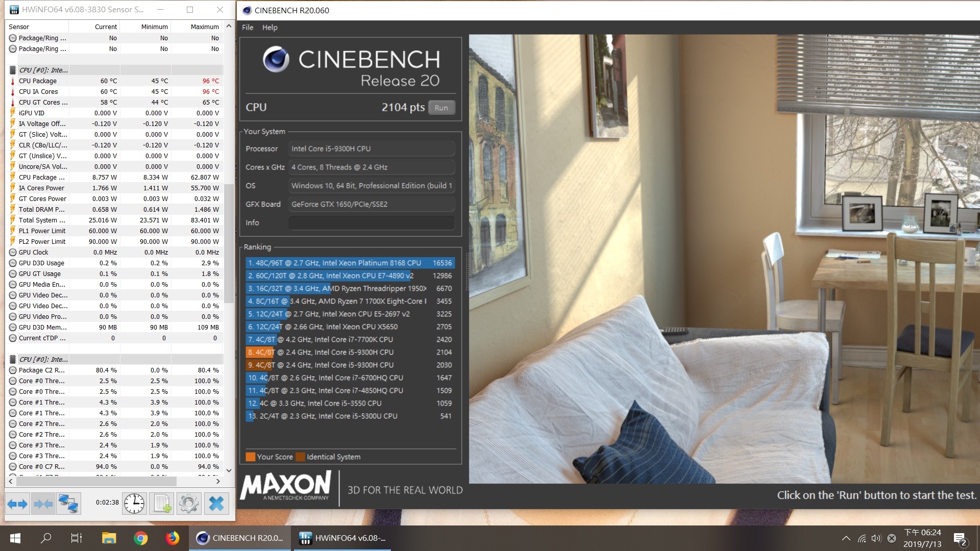The image size is (980, 551).
Task: Click the Maximum column header
Action: pyautogui.click(x=197, y=27)
